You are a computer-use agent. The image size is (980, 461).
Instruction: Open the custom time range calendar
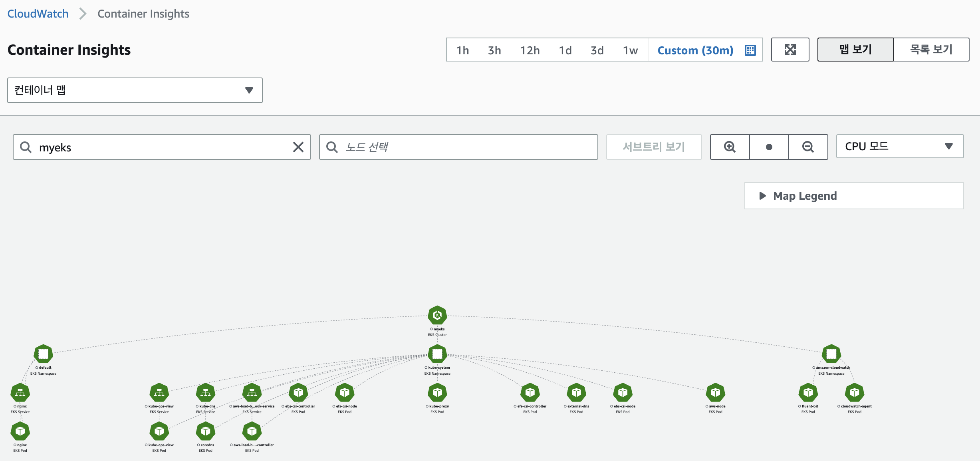pos(750,50)
